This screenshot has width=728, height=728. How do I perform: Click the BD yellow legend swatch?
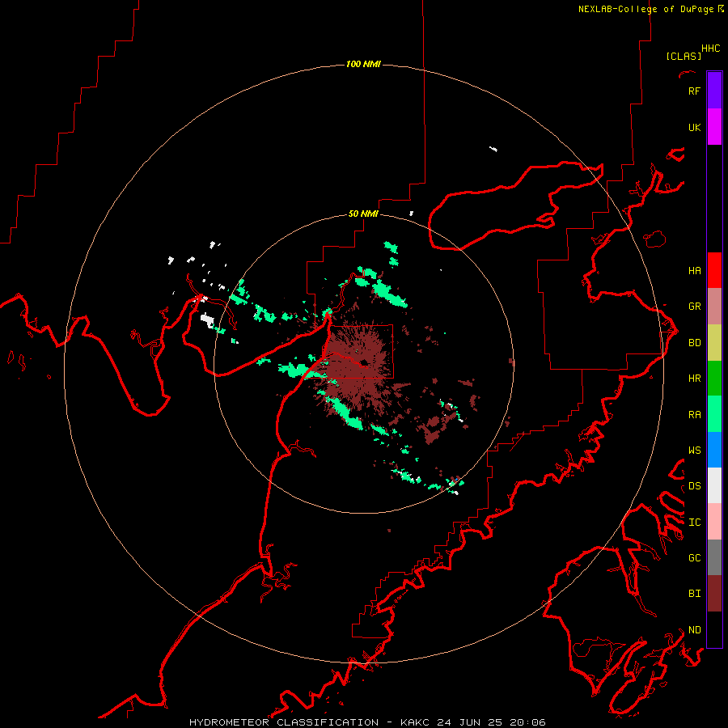714,343
